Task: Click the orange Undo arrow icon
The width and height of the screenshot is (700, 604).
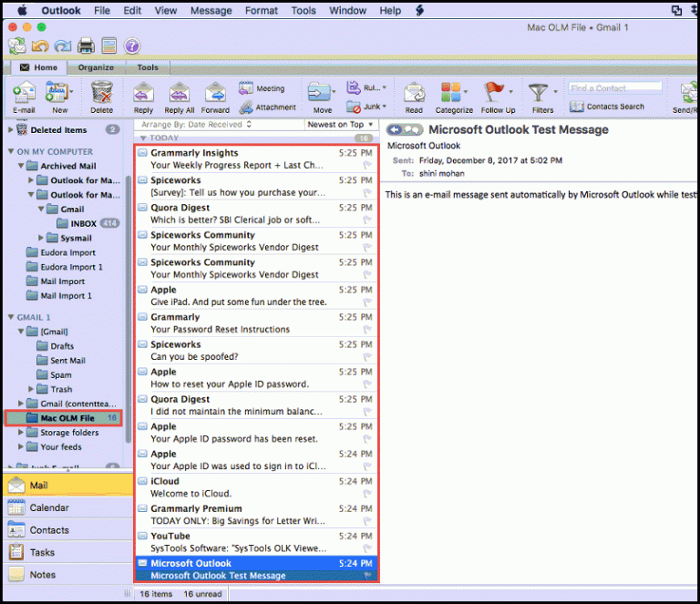Action: (x=40, y=46)
